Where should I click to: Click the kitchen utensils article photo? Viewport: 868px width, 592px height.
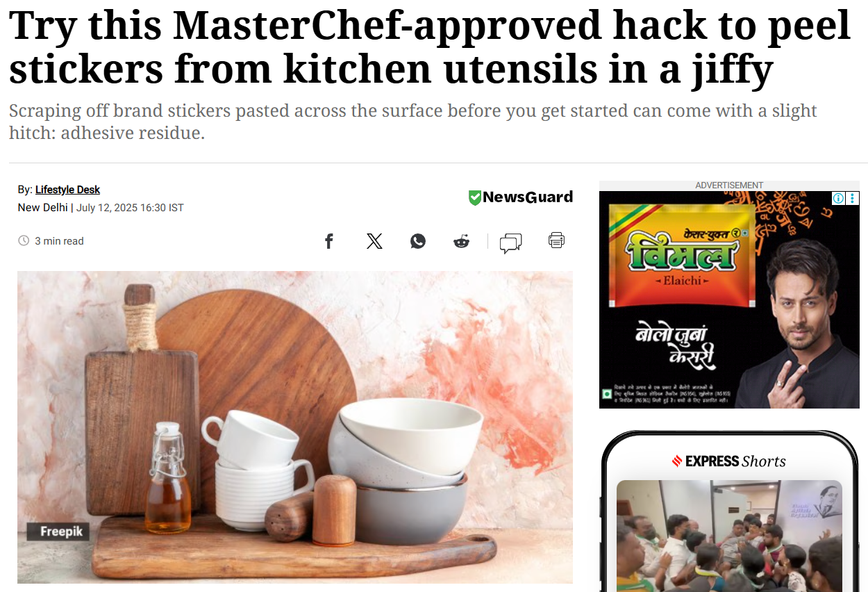pyautogui.click(x=295, y=427)
